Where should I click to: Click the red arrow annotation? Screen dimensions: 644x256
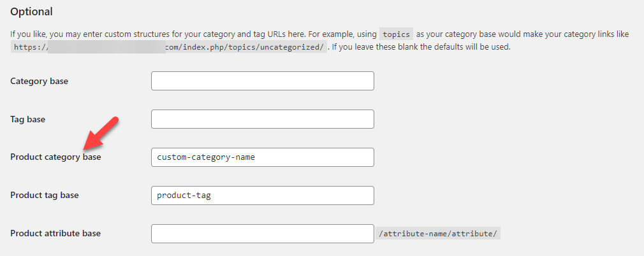coord(101,134)
